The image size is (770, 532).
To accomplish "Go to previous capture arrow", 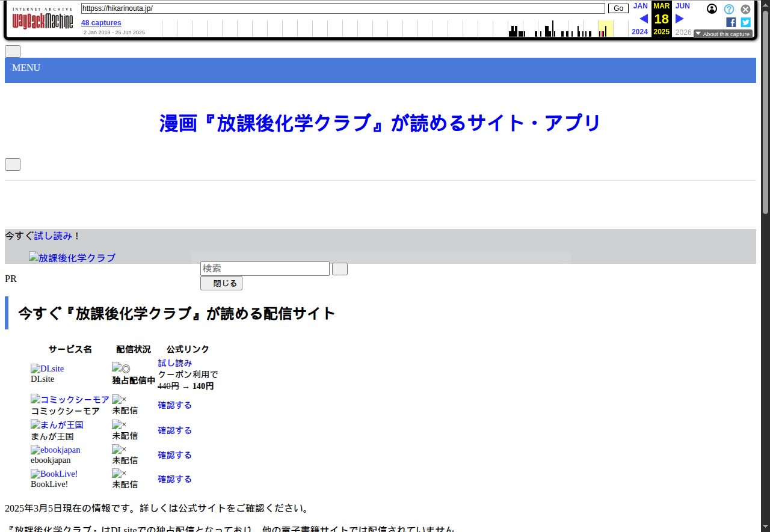I will coord(643,19).
